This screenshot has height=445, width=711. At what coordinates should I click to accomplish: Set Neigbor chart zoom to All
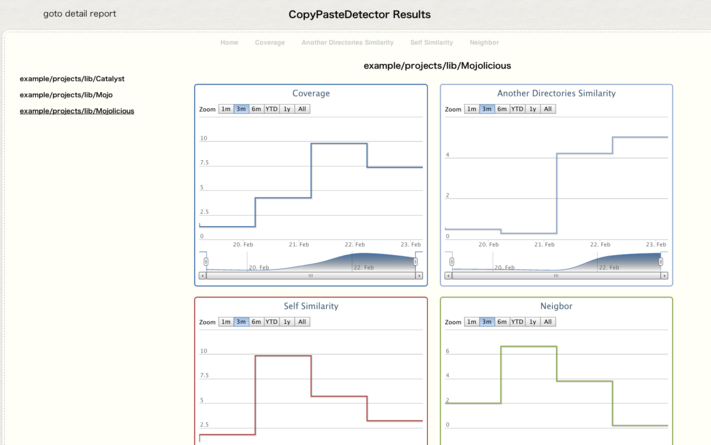548,322
